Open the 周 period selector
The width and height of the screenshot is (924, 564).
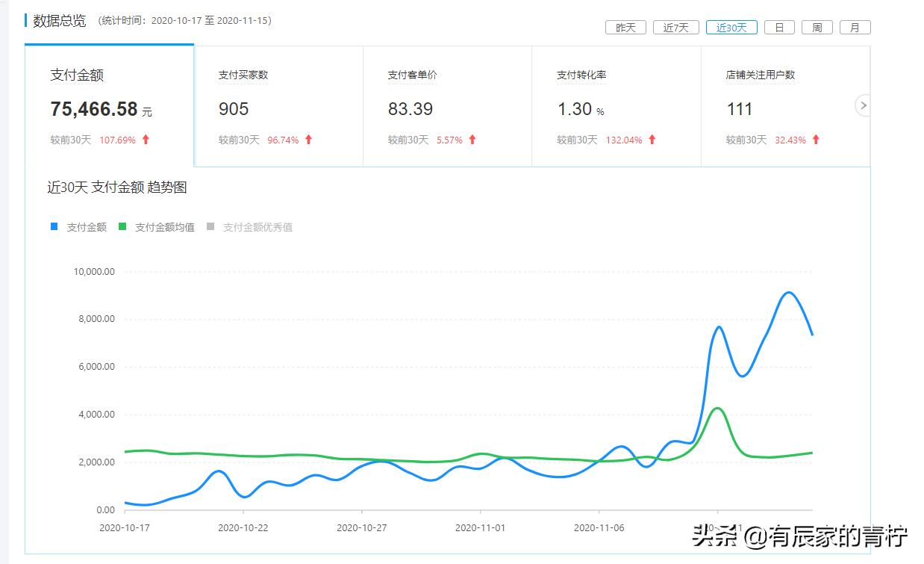[x=817, y=27]
